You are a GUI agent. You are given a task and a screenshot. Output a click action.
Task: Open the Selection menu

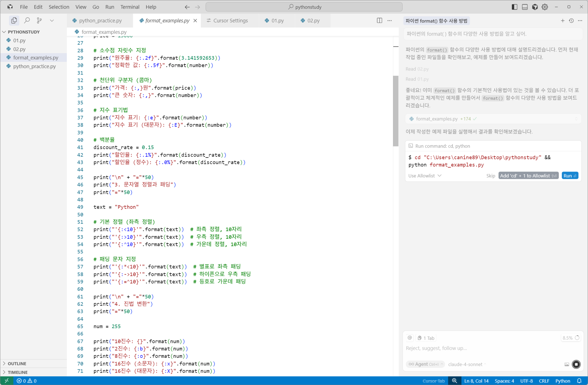[x=59, y=7]
